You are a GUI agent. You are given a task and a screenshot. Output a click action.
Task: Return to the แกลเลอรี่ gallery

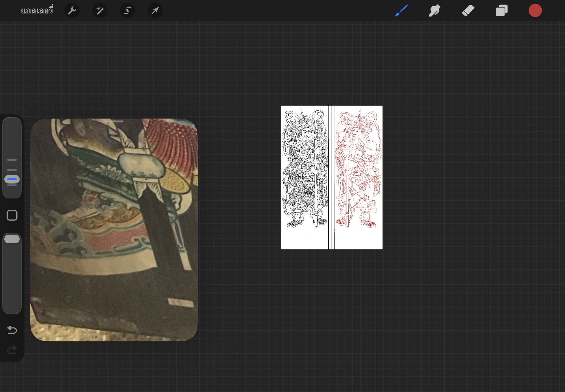[37, 11]
